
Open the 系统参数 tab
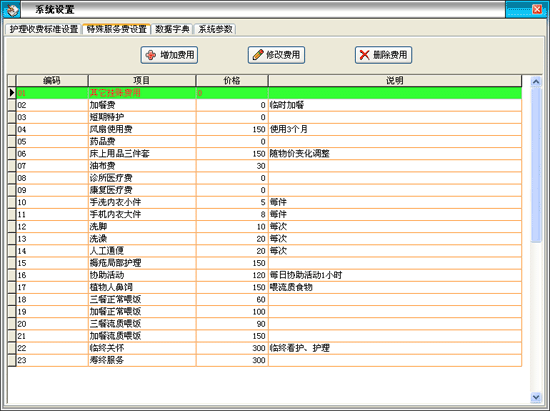215,29
